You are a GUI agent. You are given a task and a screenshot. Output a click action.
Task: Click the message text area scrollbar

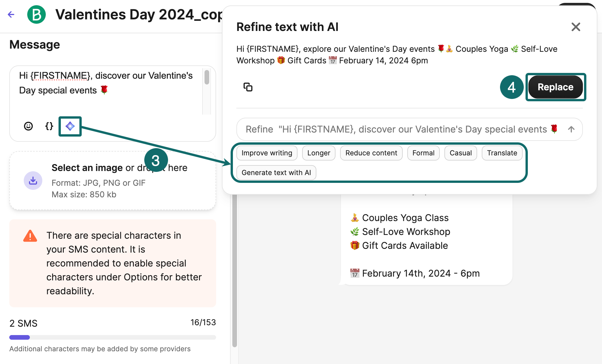207,78
